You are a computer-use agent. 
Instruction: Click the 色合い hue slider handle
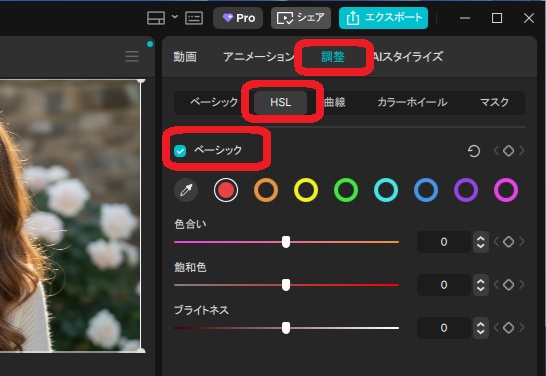tap(286, 242)
